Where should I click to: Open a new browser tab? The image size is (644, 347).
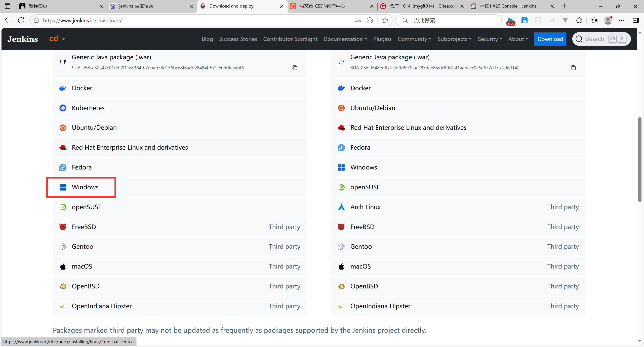565,6
